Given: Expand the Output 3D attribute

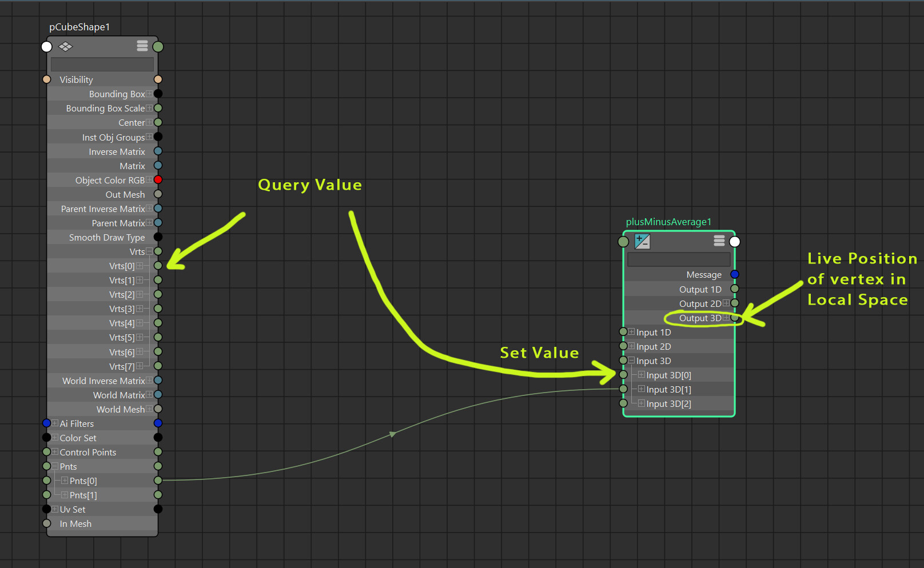Looking at the screenshot, I should (726, 318).
